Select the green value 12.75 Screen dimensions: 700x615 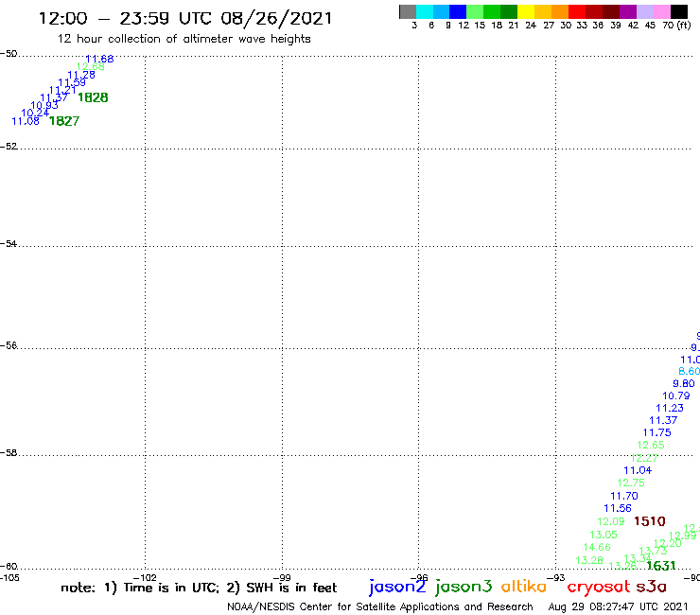click(x=631, y=483)
